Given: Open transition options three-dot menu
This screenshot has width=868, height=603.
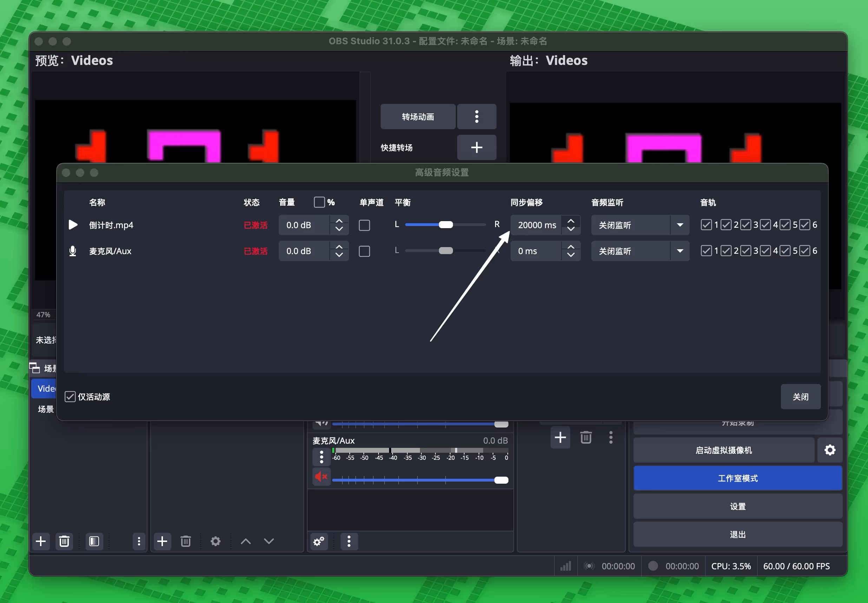Looking at the screenshot, I should pos(476,117).
